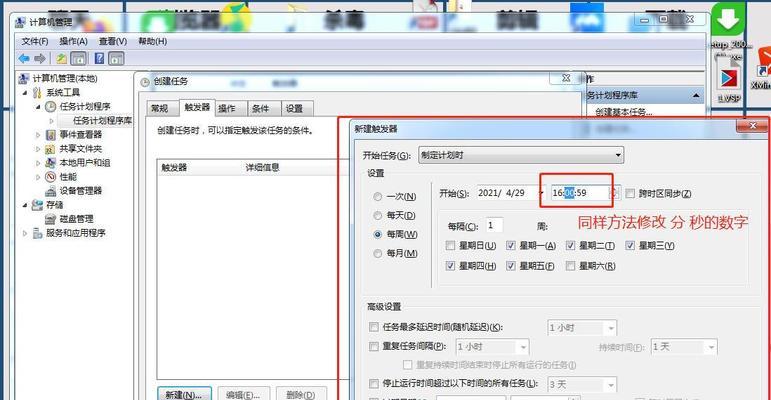The height and width of the screenshot is (400, 771).
Task: Switch to the 常规 tab
Action: click(159, 109)
